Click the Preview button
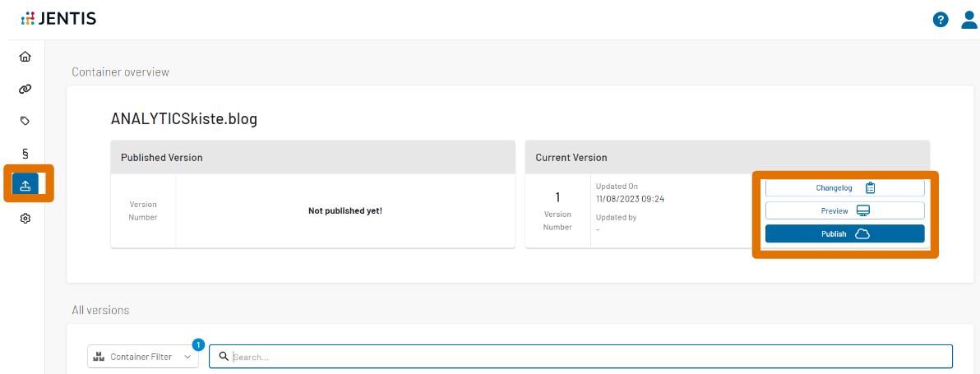Image resolution: width=980 pixels, height=374 pixels. 844,211
